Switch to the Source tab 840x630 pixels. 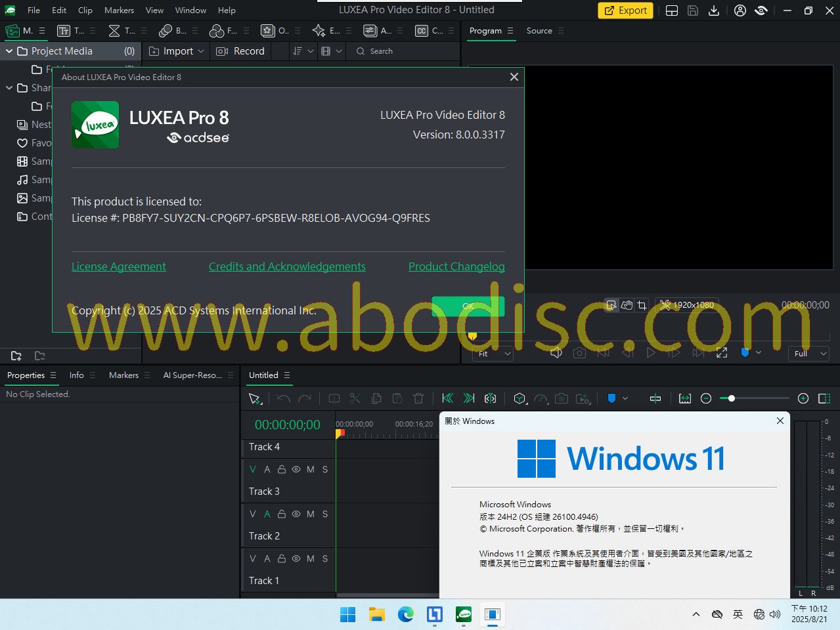pyautogui.click(x=539, y=31)
